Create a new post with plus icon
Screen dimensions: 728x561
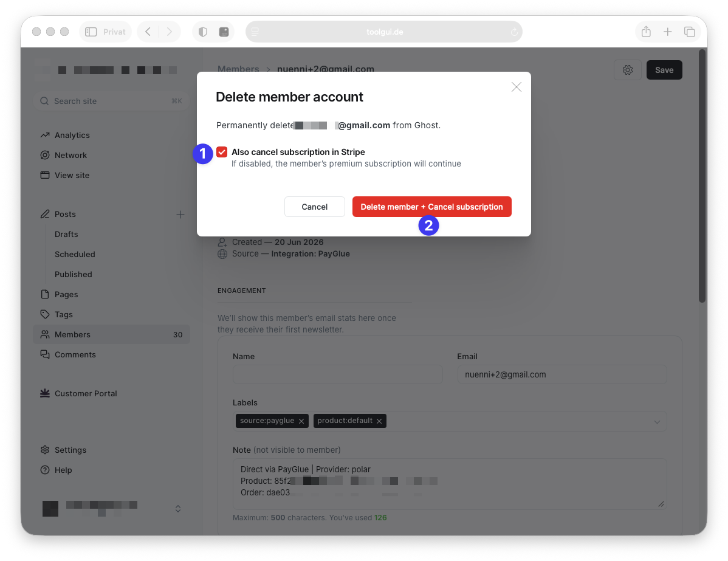180,214
